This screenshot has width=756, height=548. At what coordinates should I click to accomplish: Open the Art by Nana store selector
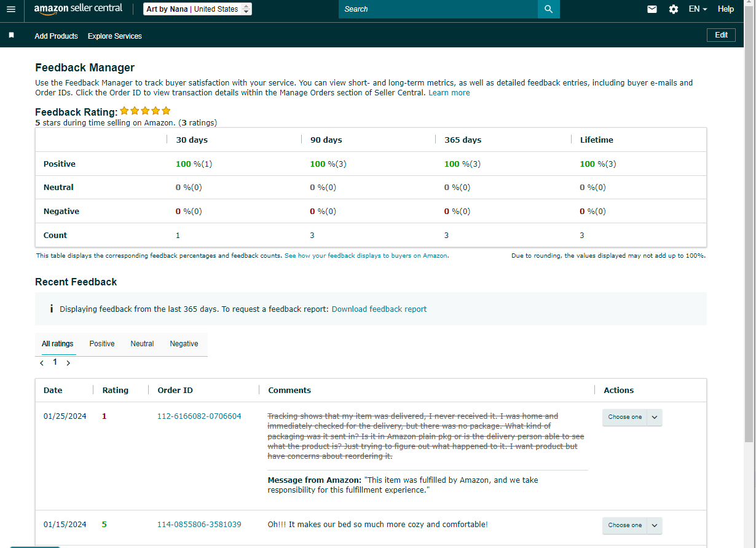(197, 9)
